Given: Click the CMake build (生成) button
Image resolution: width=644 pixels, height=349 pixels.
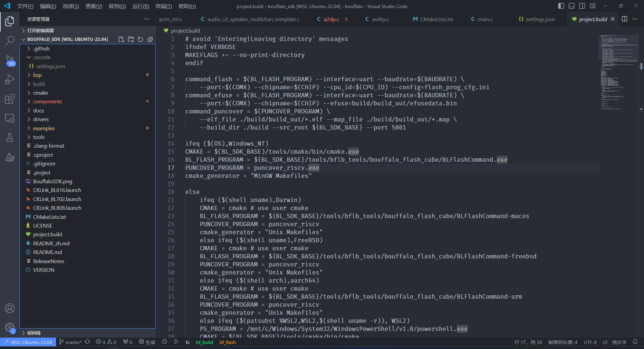Looking at the screenshot, I should point(147,342).
